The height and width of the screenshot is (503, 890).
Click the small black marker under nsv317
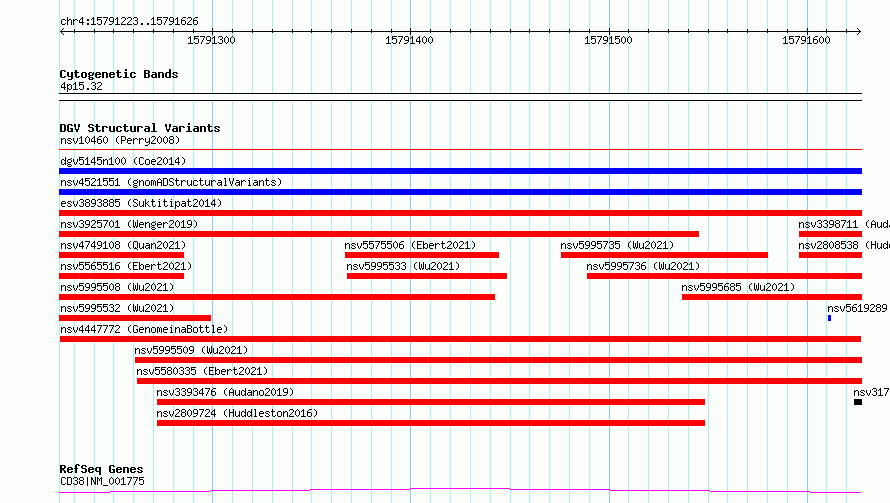click(858, 402)
